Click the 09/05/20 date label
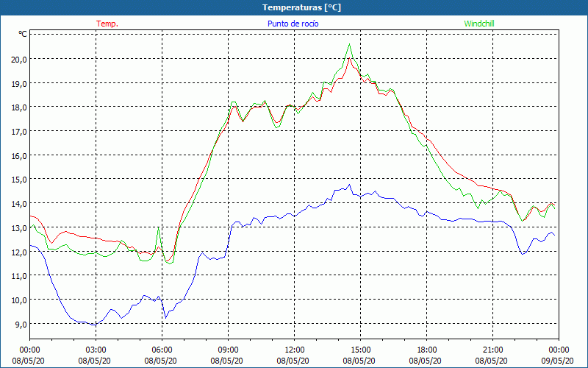This screenshot has width=588, height=368. pyautogui.click(x=559, y=361)
